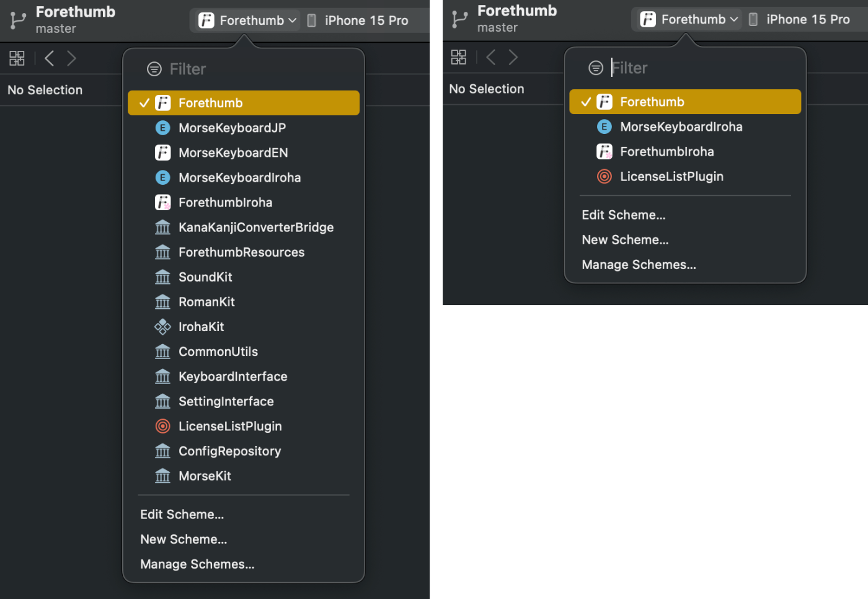The height and width of the screenshot is (599, 868).
Task: Click Forethumb project title in right window
Action: [517, 11]
